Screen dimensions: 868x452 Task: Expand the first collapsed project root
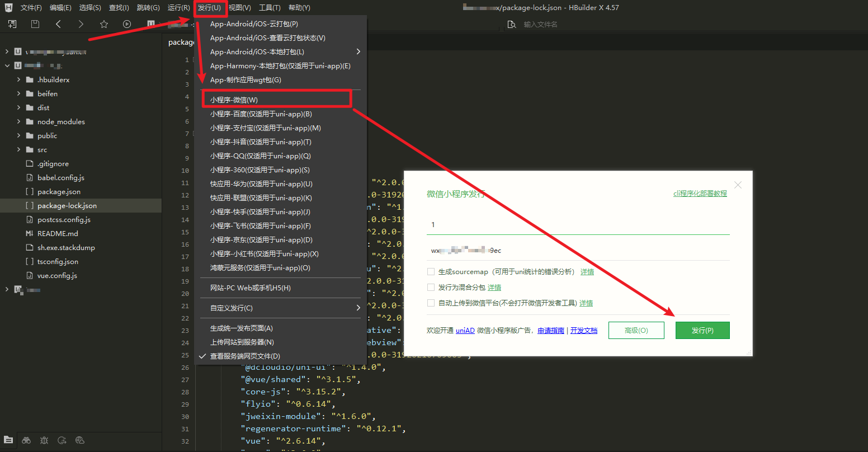7,52
